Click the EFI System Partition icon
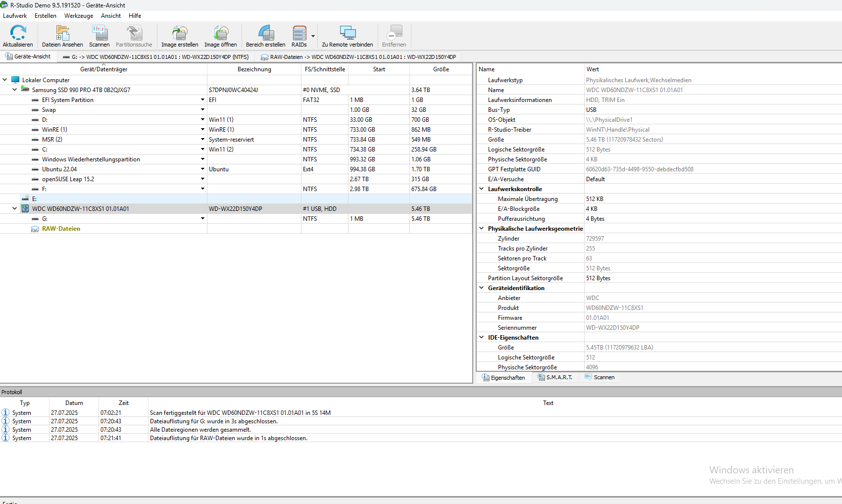 point(35,100)
